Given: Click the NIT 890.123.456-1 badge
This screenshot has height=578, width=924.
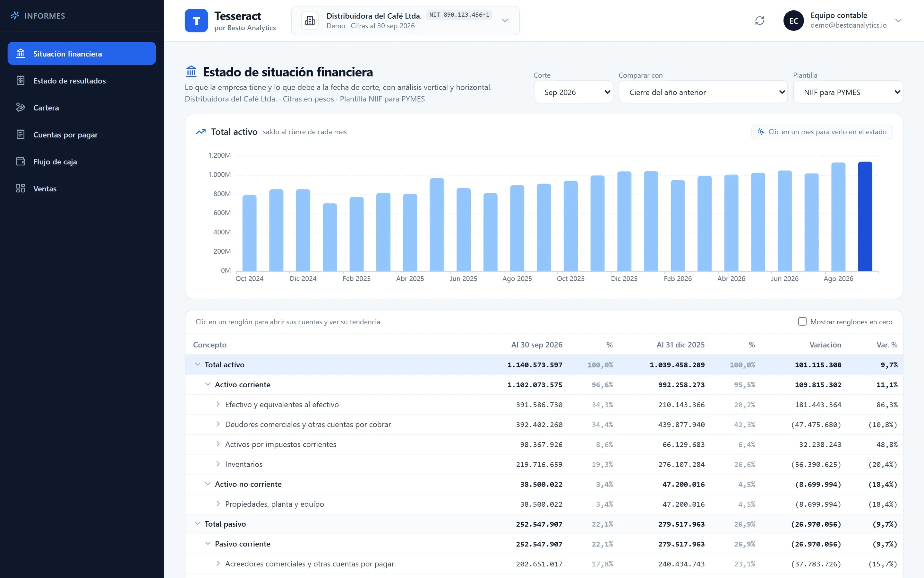Looking at the screenshot, I should pos(459,15).
